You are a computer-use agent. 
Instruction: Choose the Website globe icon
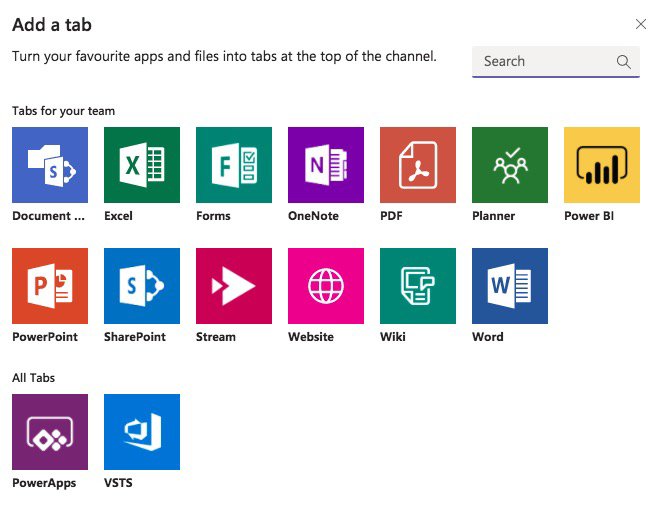(326, 286)
